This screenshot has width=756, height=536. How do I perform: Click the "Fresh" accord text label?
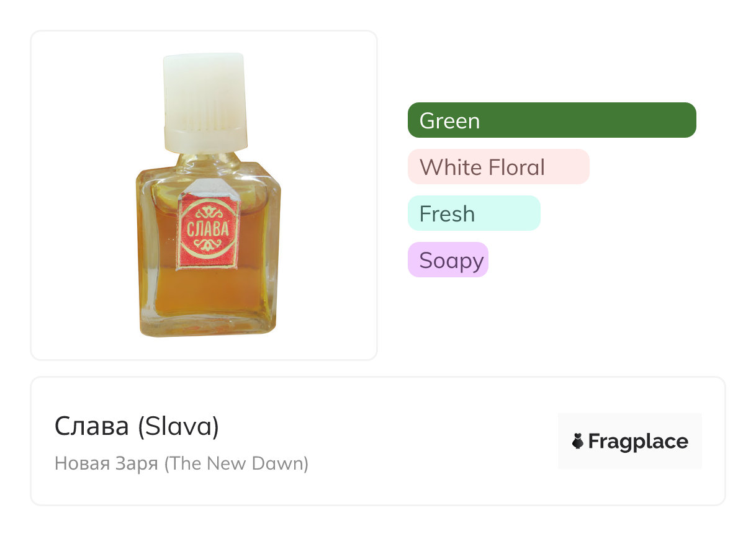[x=447, y=214]
